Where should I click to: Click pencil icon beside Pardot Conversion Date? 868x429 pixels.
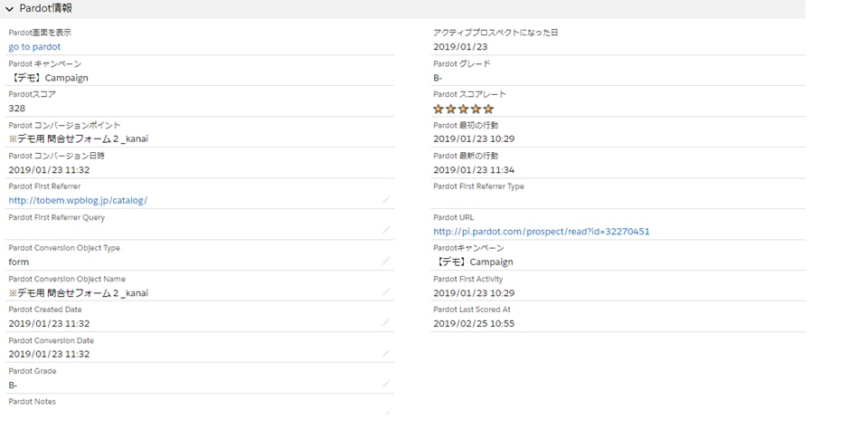click(386, 353)
